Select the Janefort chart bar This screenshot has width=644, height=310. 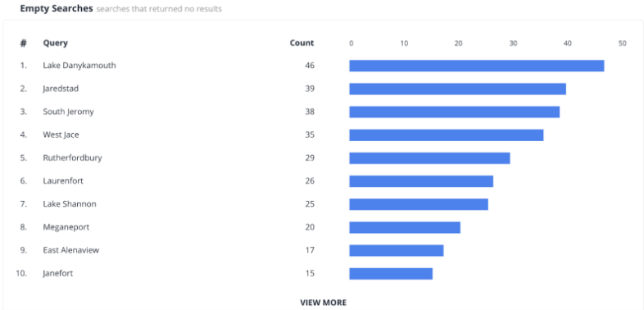(x=391, y=273)
